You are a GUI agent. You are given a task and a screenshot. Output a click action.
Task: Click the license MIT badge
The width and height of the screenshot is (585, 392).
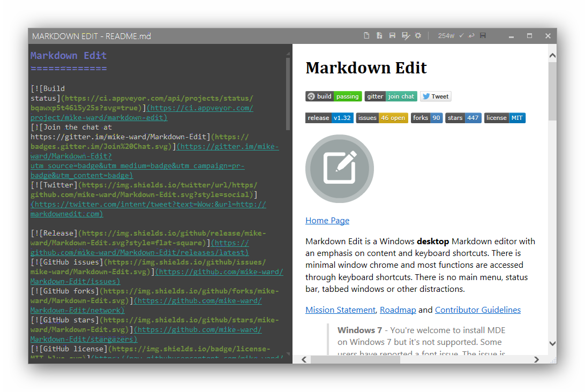pos(505,118)
